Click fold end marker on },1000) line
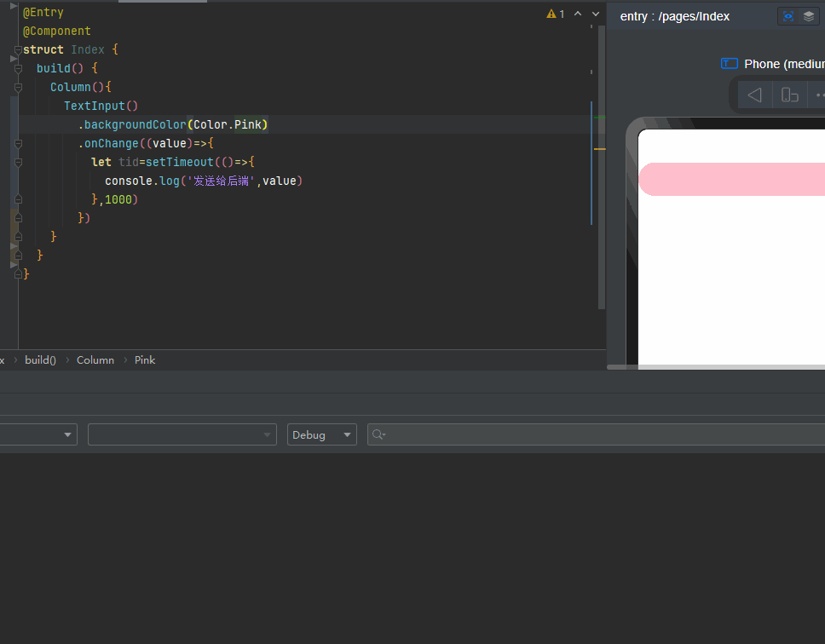 click(x=18, y=200)
